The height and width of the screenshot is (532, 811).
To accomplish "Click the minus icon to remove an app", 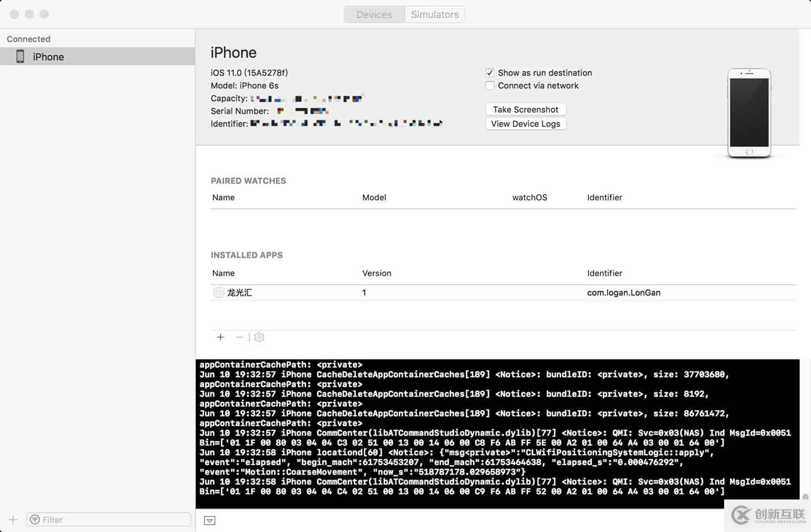I will pos(239,337).
